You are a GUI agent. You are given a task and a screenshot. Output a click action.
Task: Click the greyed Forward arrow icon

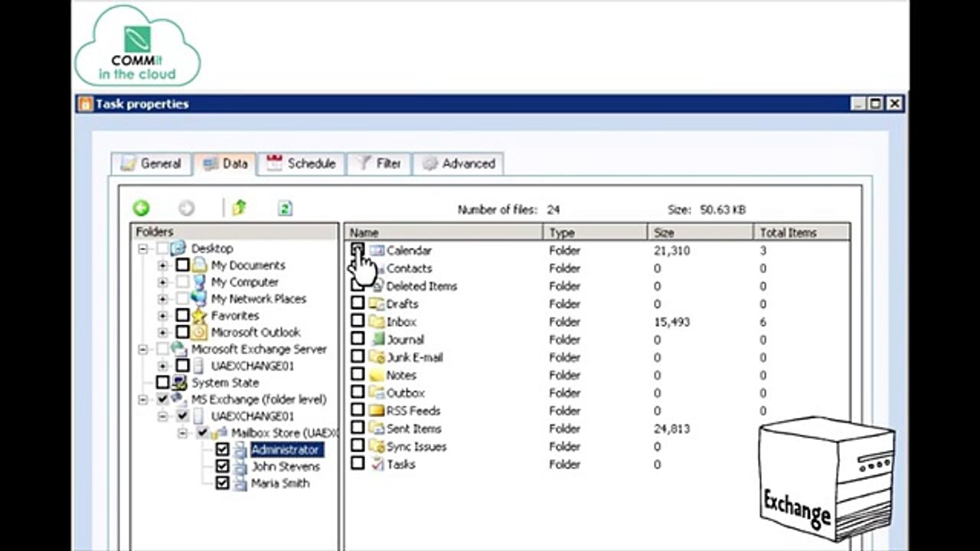click(186, 208)
